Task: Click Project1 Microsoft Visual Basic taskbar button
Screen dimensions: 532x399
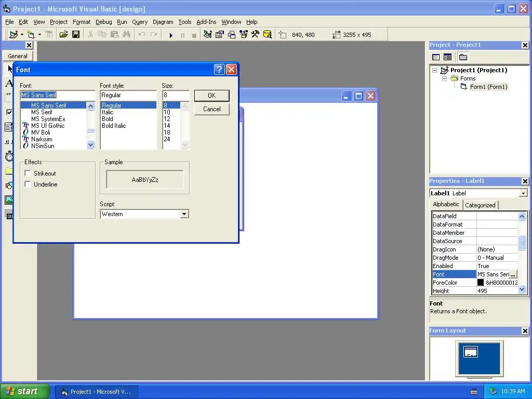Action: [x=97, y=392]
